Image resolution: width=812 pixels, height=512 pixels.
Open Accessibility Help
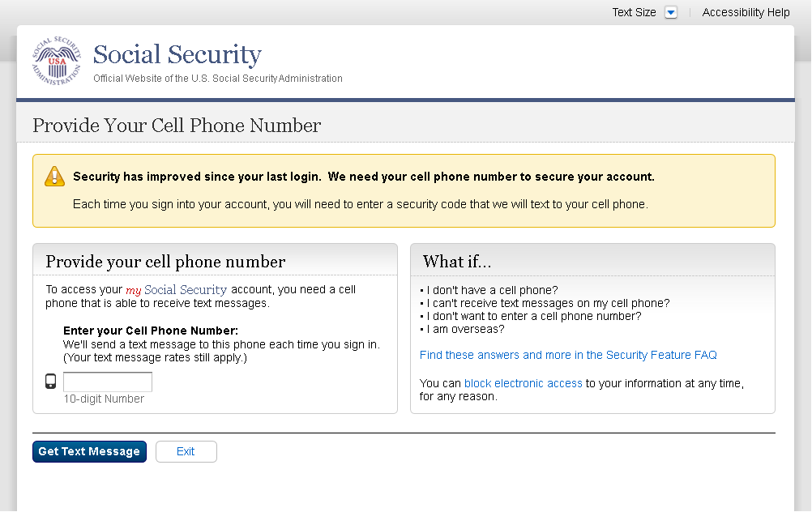pos(746,12)
